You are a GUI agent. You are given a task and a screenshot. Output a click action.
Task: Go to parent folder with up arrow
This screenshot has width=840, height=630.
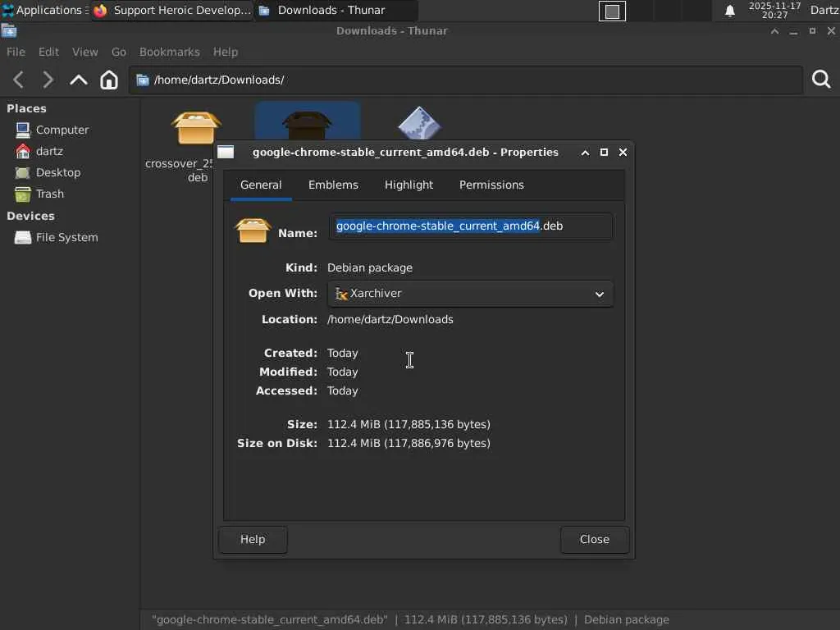[x=78, y=80]
